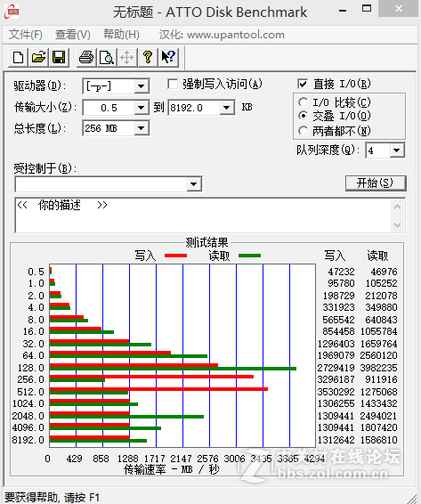Open the 查看(V) menu
The width and height of the screenshot is (421, 504).
click(73, 35)
